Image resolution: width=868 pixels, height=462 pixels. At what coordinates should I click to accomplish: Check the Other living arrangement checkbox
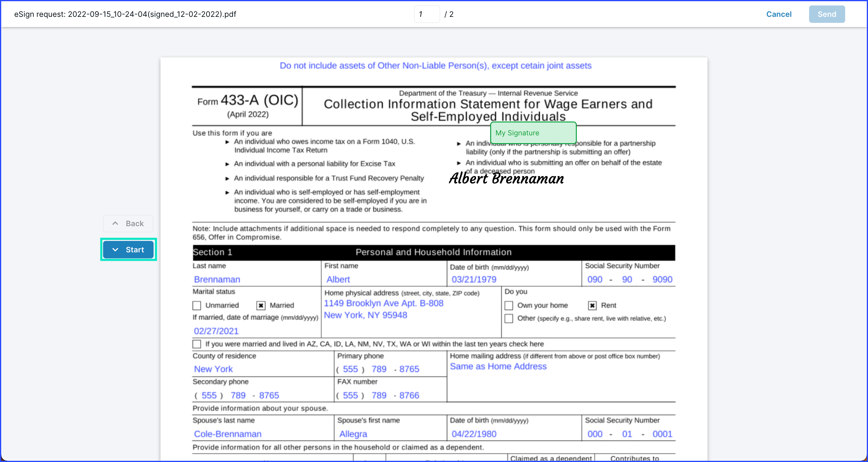tap(509, 318)
